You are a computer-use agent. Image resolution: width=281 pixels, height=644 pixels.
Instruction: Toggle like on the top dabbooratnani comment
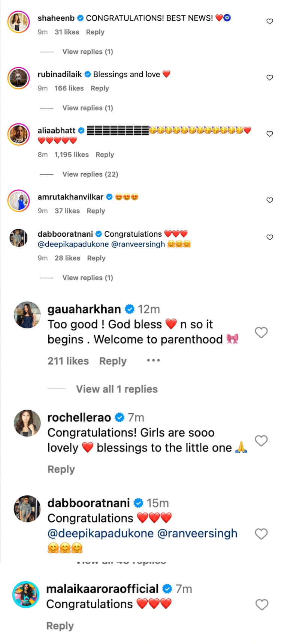pos(269,237)
